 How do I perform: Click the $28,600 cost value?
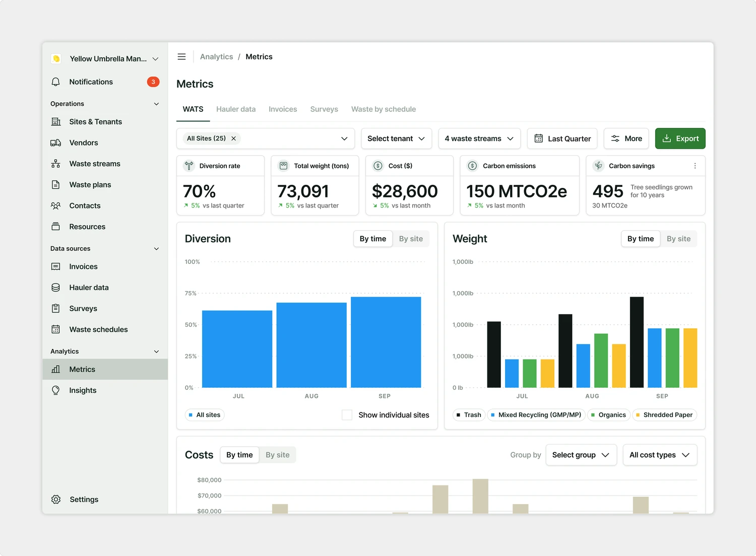pos(405,191)
